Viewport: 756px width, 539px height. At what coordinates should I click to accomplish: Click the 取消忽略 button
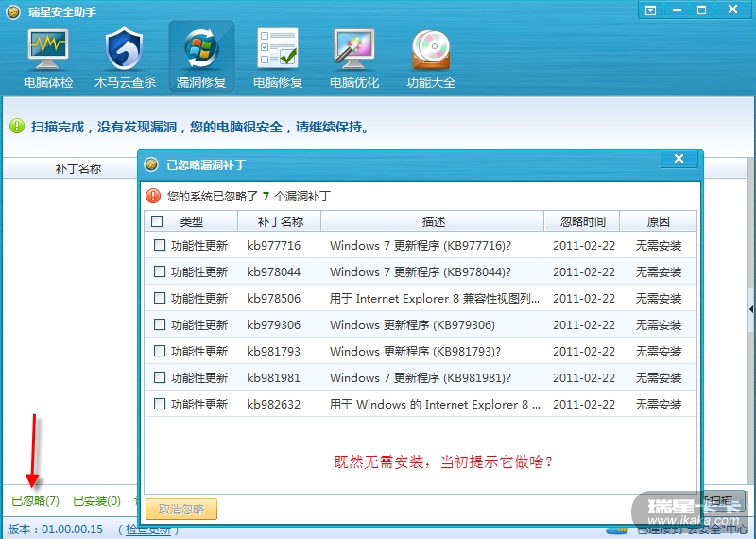[x=181, y=509]
